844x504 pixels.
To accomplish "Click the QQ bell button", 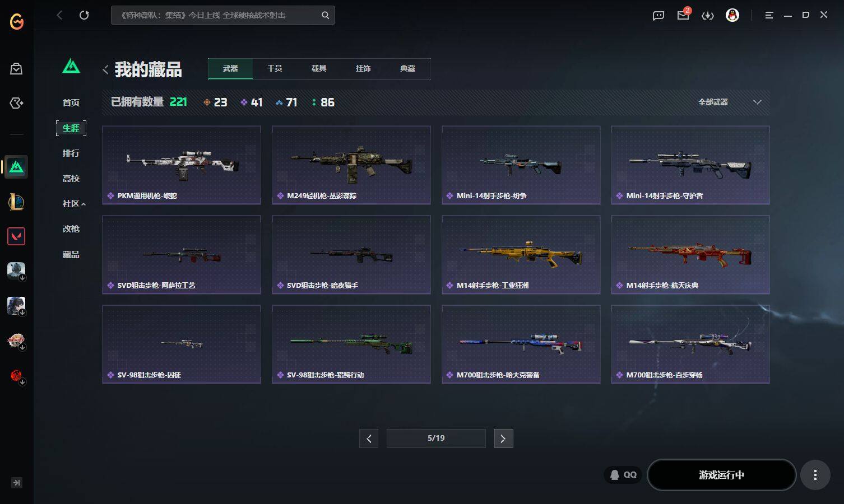I will 623,475.
